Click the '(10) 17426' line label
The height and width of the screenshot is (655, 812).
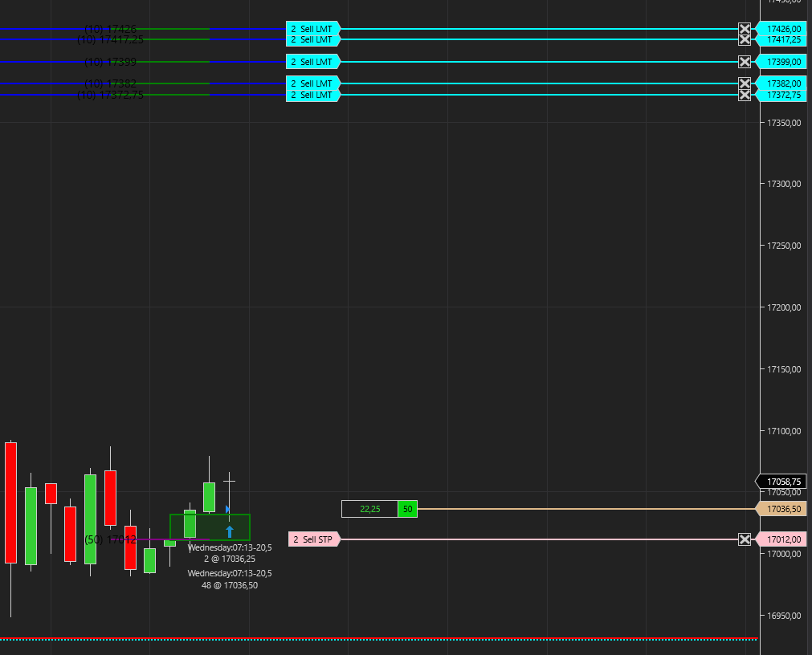tap(110, 29)
